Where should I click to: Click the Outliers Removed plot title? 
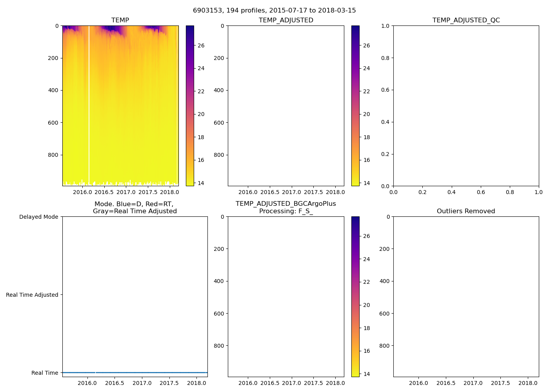coord(466,211)
